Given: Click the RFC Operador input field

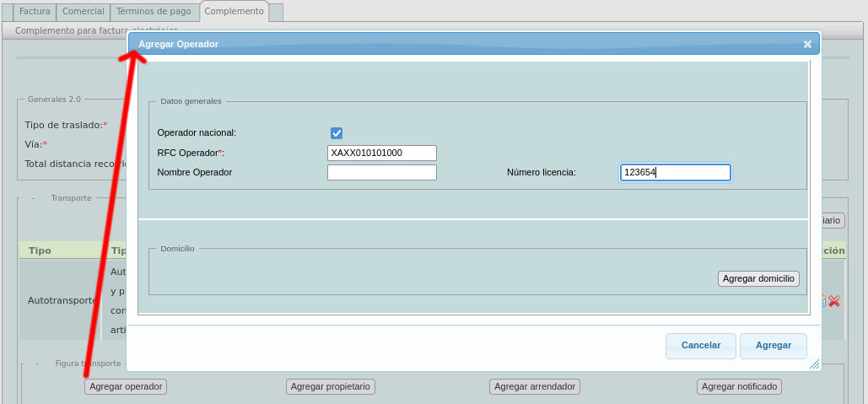Looking at the screenshot, I should 381,153.
